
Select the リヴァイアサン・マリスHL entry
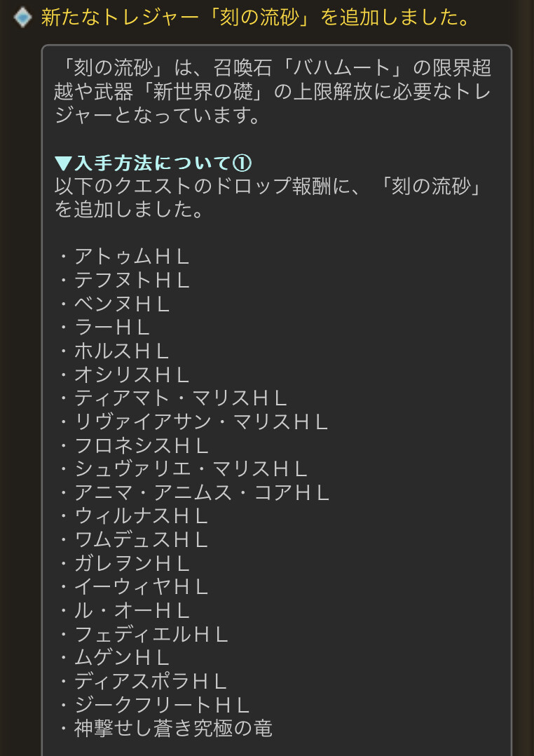pos(193,422)
